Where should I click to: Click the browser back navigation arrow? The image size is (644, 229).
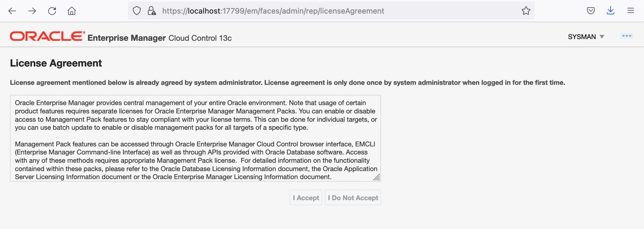click(x=12, y=11)
